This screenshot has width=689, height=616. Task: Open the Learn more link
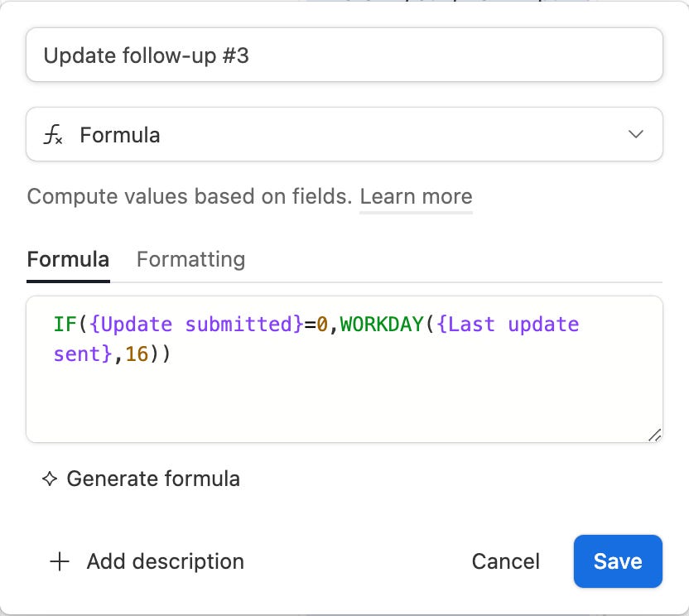(x=416, y=197)
